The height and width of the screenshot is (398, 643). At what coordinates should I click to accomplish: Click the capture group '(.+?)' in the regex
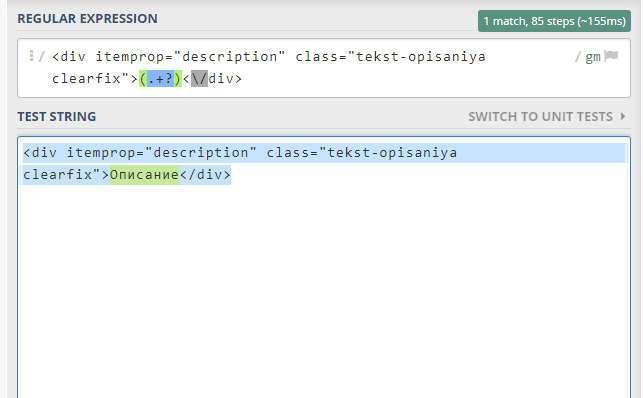pos(160,78)
